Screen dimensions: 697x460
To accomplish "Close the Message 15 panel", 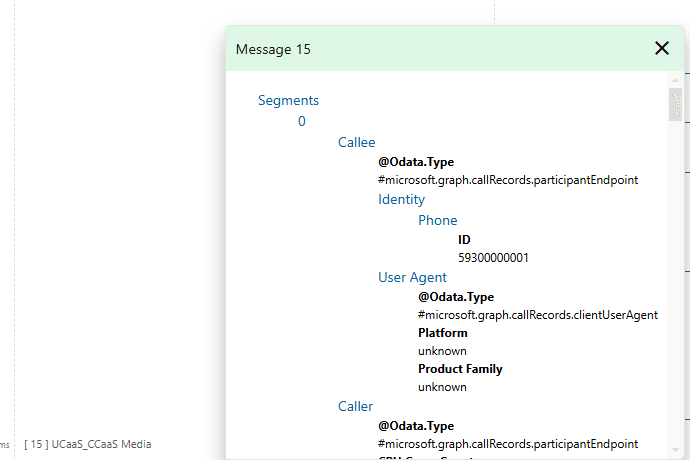I will (x=661, y=48).
